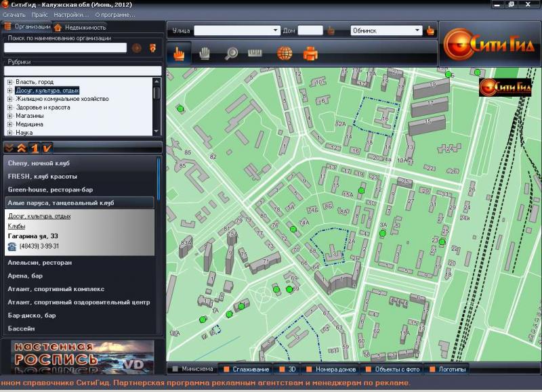Screen dimensions: 542x392
Task: Open the Настройки... menu
Action: coord(71,15)
